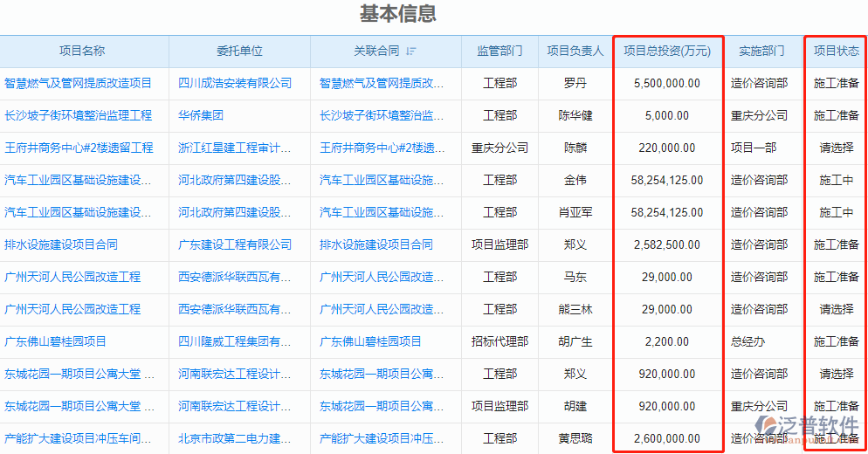This screenshot has height=454, width=868.
Task: Click project manager 黄思璐
Action: click(x=575, y=438)
